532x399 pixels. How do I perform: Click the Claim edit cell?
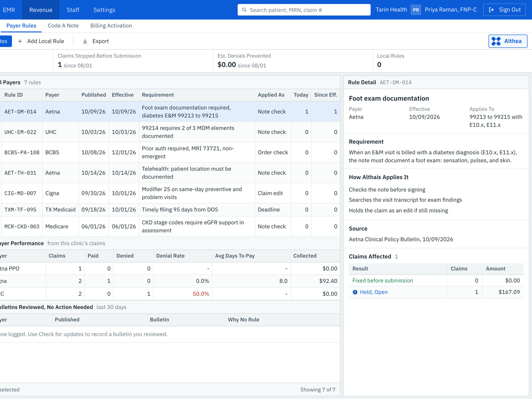tap(273, 194)
